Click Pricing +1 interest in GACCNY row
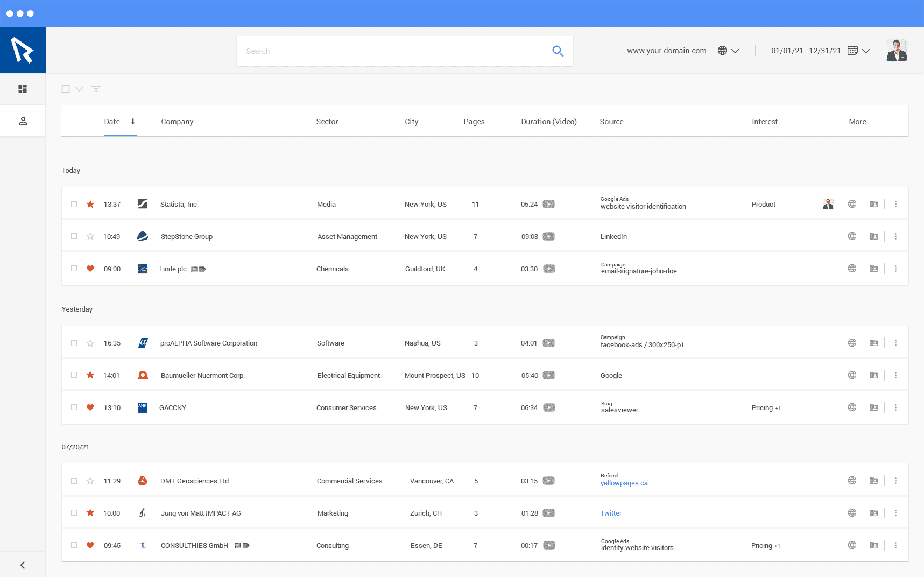Screen dimensions: 924x577 coord(766,408)
